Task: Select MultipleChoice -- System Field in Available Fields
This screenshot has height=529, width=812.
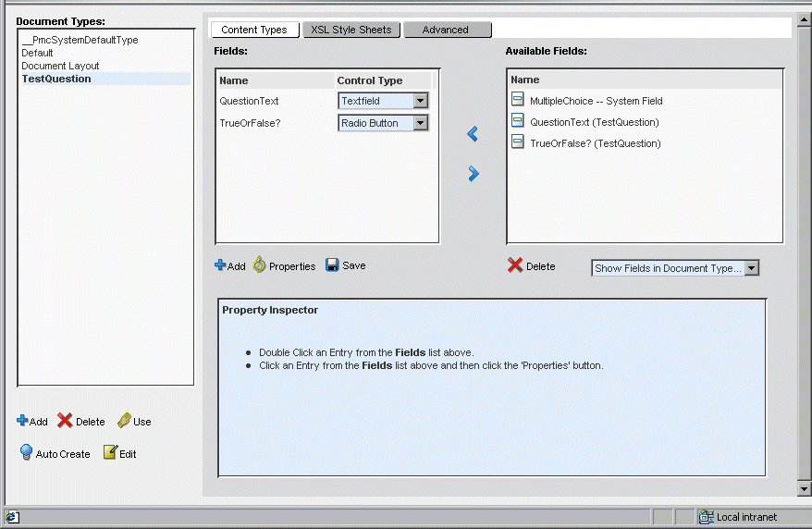Action: pyautogui.click(x=597, y=101)
